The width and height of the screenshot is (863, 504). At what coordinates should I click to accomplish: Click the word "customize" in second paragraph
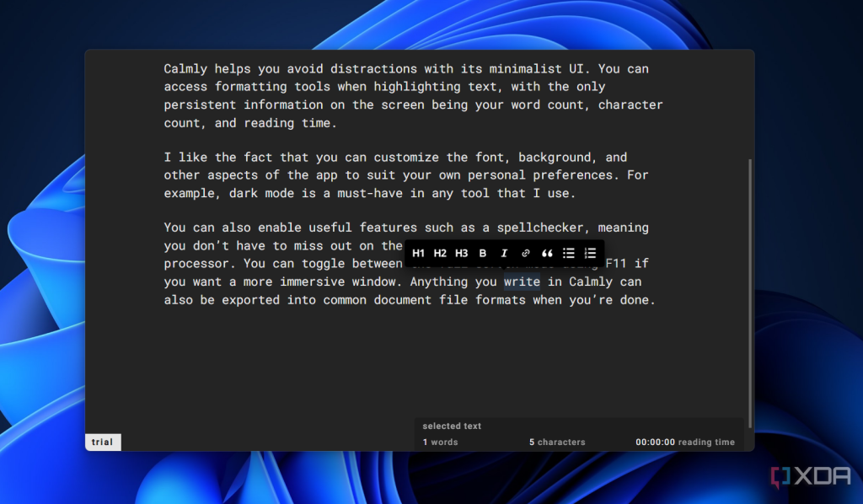click(x=406, y=158)
